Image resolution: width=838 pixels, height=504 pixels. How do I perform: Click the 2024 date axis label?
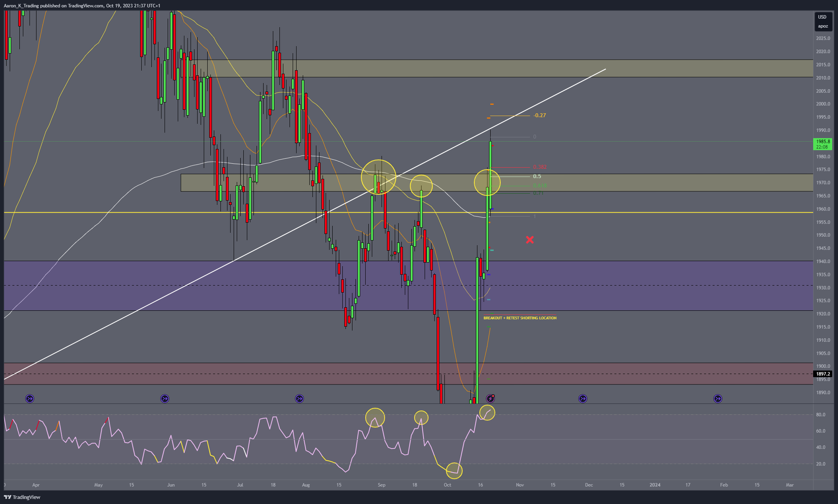655,485
